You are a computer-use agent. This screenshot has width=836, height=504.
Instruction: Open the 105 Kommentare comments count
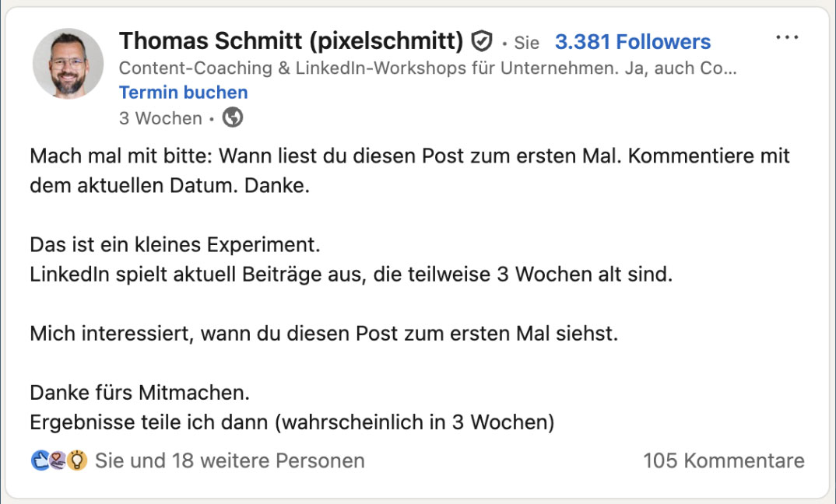(723, 461)
